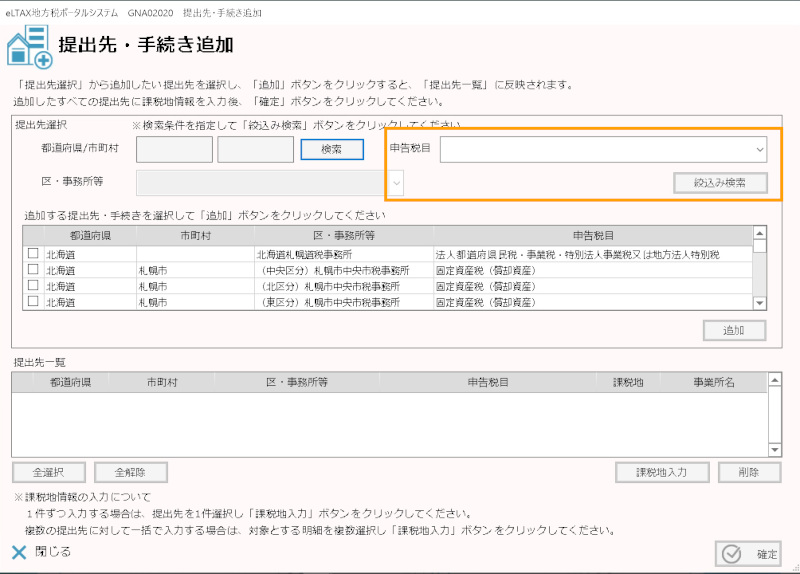
Task: Click the 全選択 button
Action: [x=49, y=472]
